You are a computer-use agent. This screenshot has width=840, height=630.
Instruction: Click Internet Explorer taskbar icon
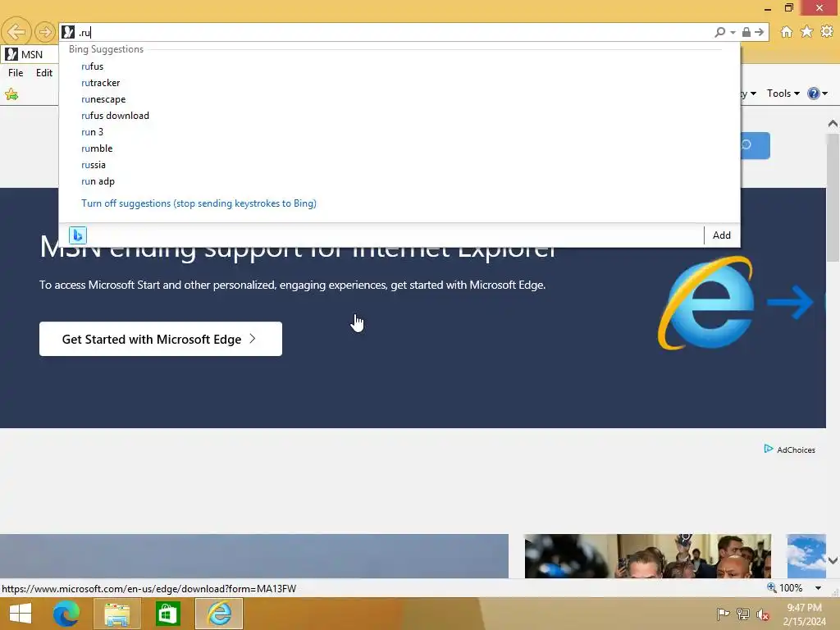[219, 614]
